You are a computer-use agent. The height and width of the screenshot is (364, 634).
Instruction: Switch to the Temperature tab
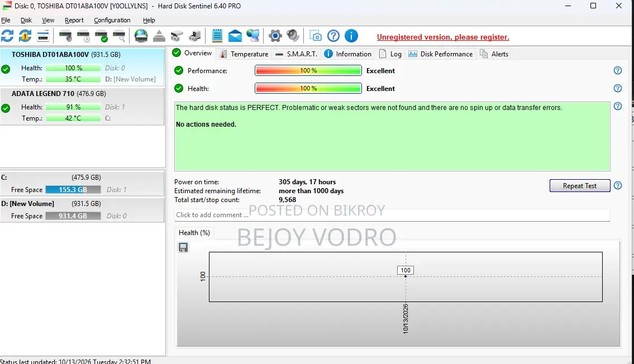pos(244,54)
